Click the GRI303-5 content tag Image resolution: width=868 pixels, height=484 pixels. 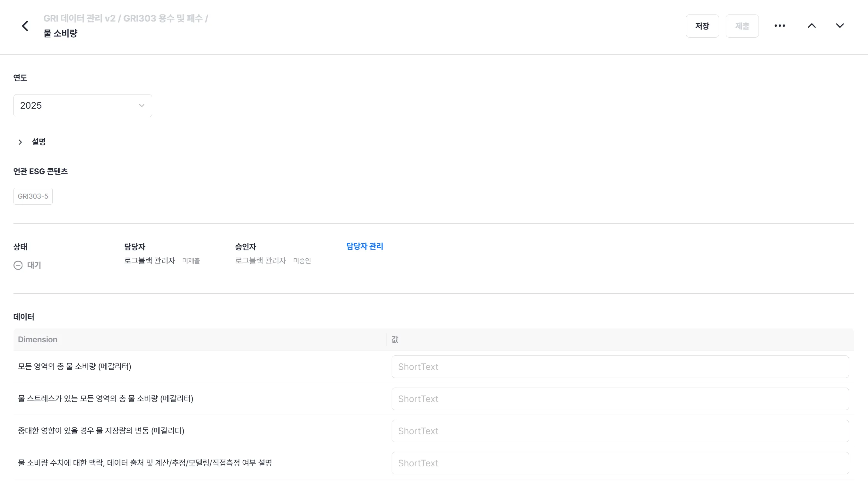pyautogui.click(x=33, y=196)
